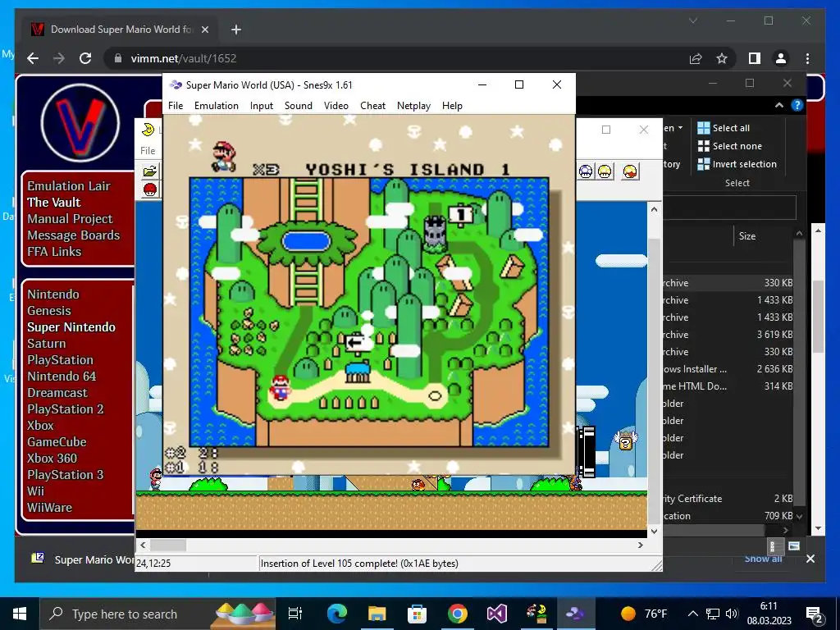840x630 pixels.
Task: Click the Chrome share page icon
Action: coord(696,58)
